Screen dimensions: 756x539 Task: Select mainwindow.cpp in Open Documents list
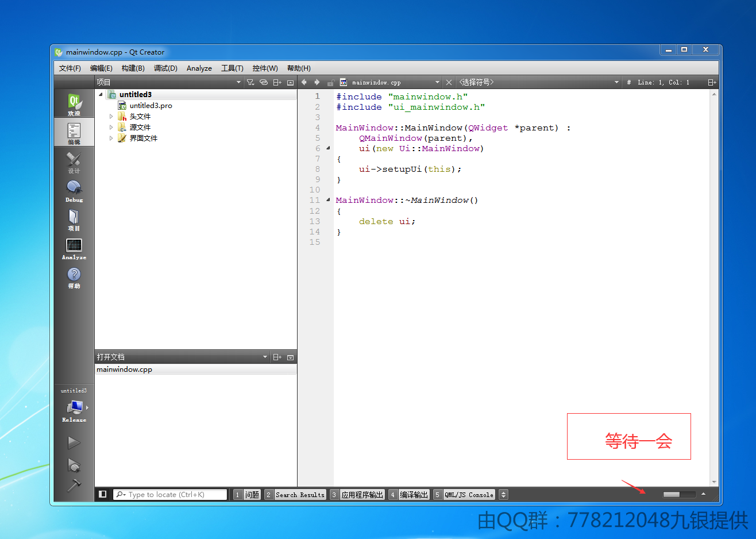196,369
